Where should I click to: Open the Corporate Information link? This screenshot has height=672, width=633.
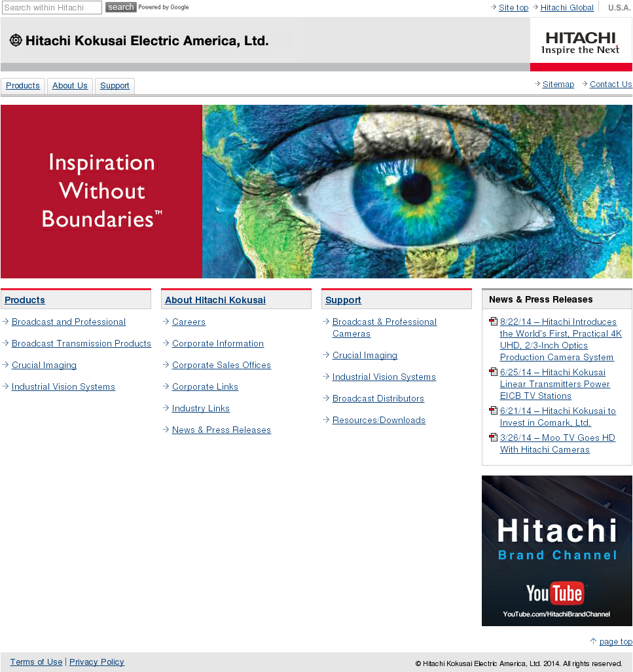218,343
